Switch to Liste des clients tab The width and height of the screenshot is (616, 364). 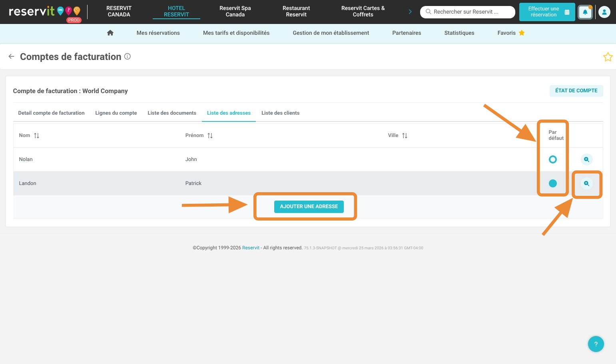coord(280,113)
